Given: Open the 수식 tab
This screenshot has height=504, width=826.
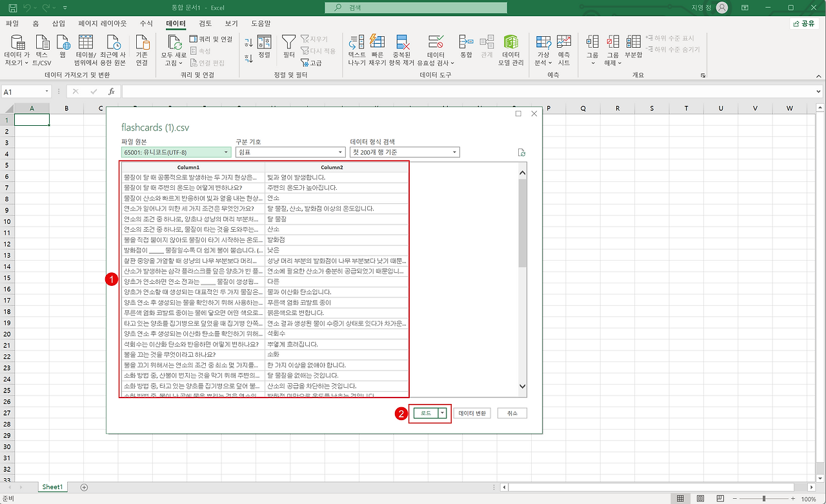Looking at the screenshot, I should [x=146, y=23].
